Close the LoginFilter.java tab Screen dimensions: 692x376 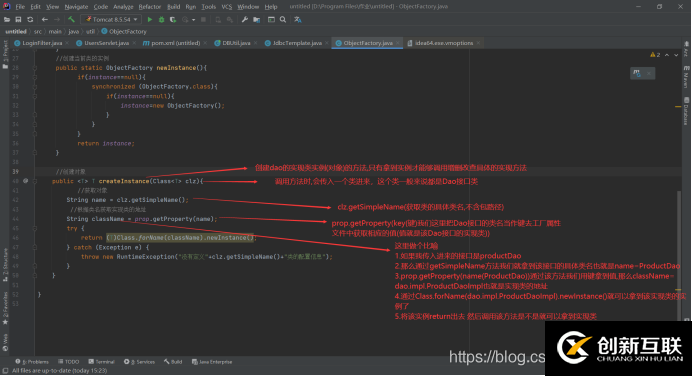[x=67, y=43]
